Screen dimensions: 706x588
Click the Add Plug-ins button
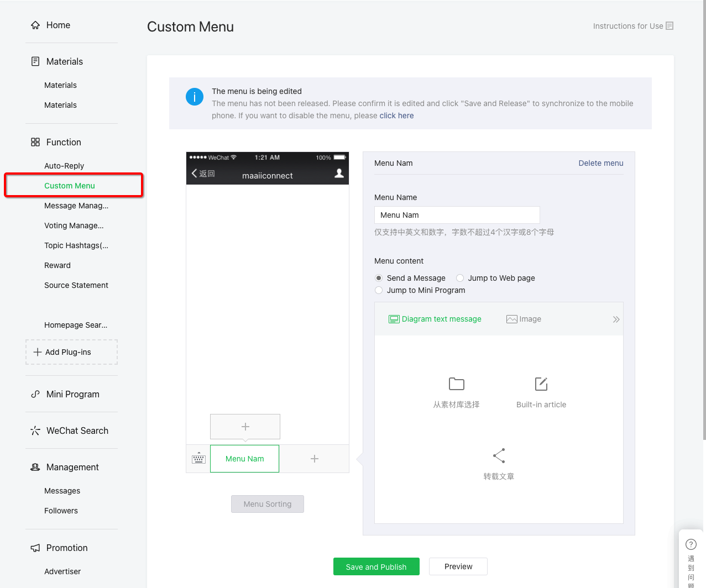[71, 352]
